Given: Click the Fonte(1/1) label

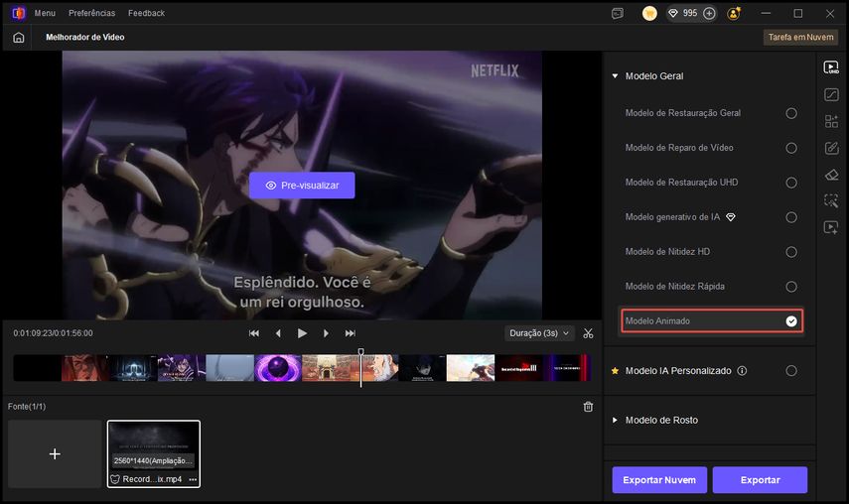Looking at the screenshot, I should (27, 407).
